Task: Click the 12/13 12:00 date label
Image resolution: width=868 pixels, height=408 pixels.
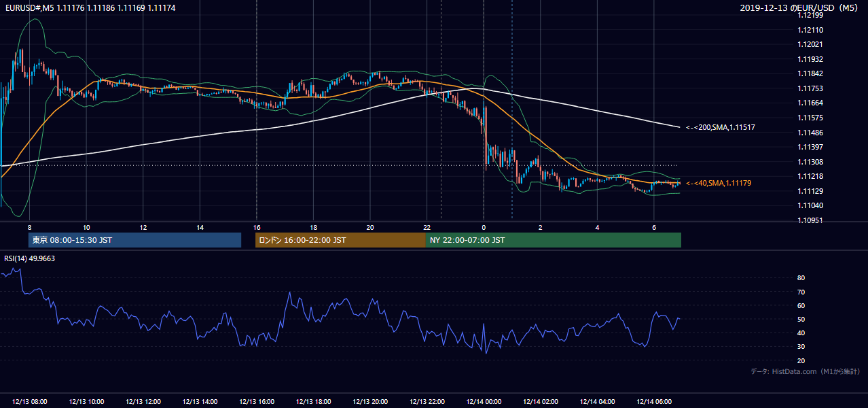Action: (x=143, y=401)
